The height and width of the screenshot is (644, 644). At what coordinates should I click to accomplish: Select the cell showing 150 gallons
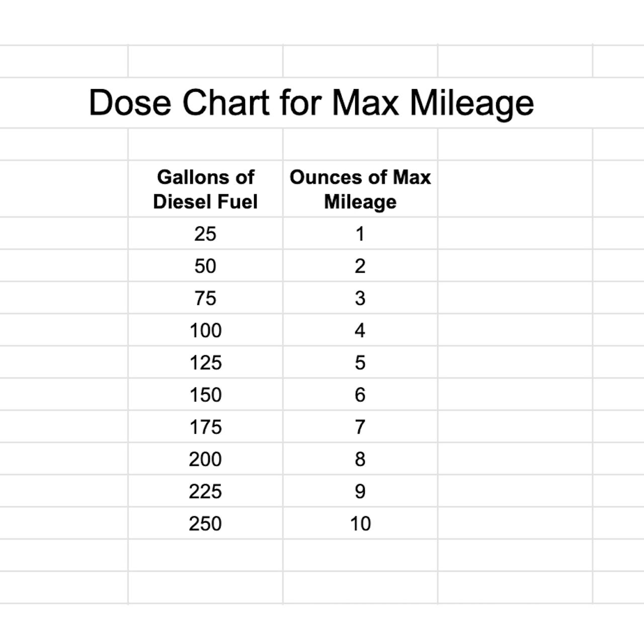click(x=205, y=395)
